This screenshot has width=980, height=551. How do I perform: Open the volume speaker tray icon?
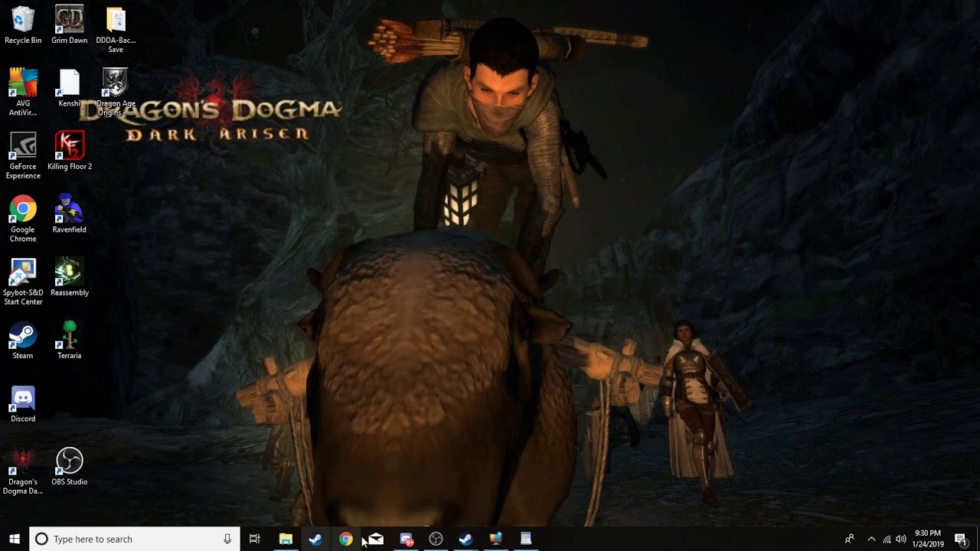tap(901, 539)
